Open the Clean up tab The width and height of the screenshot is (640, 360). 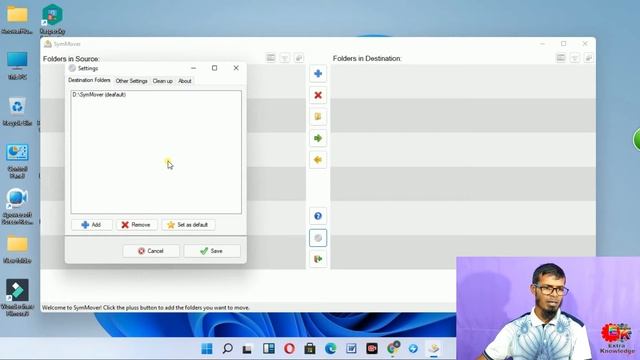point(162,81)
